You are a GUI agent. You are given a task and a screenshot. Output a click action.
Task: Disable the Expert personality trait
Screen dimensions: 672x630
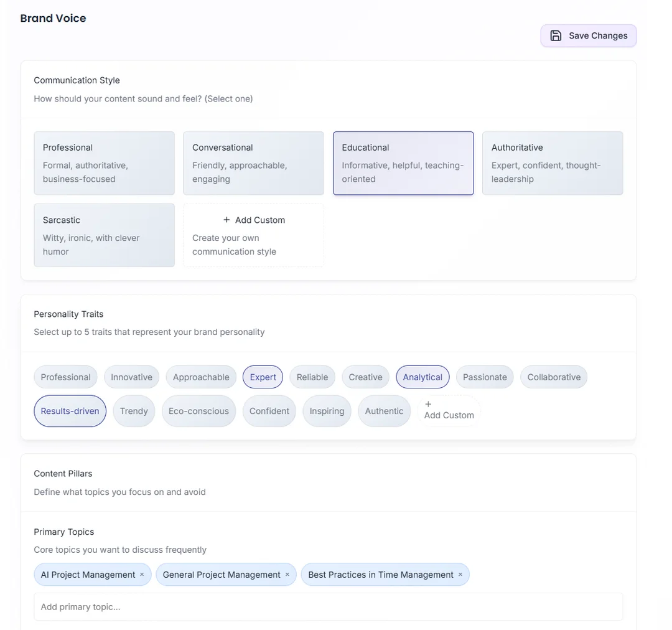pyautogui.click(x=263, y=377)
